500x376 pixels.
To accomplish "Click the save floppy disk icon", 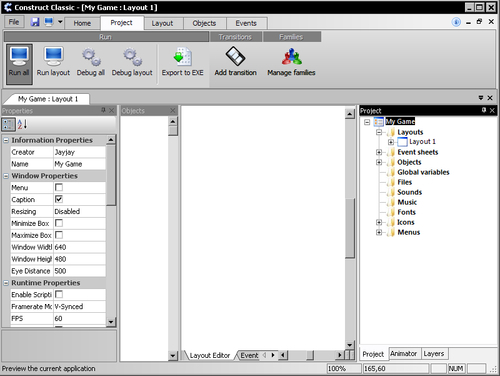I will tap(35, 22).
